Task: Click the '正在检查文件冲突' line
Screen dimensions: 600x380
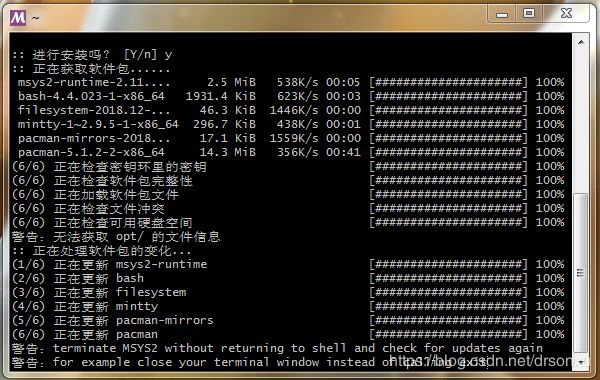Action: tap(288, 209)
